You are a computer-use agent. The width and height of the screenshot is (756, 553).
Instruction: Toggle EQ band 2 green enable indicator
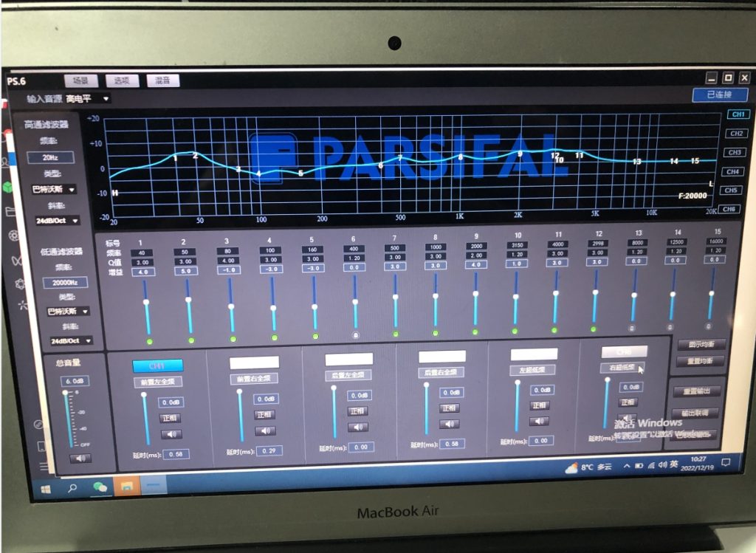(x=191, y=340)
